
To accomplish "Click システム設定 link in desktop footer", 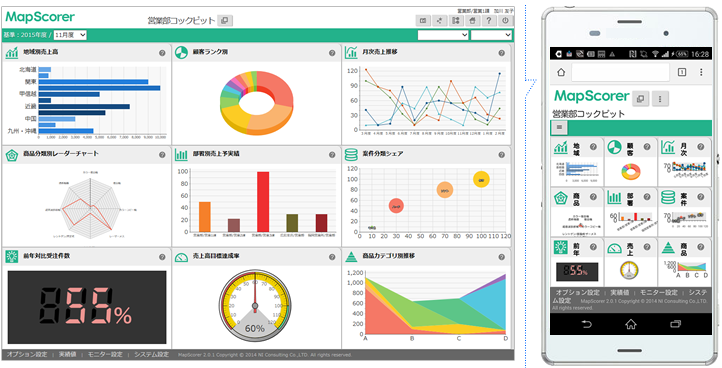I will click(x=151, y=355).
